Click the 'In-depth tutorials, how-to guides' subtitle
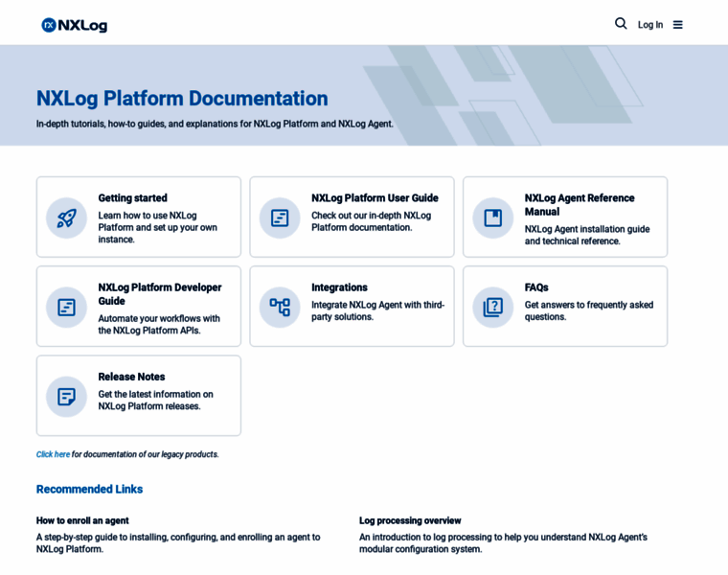 215,124
